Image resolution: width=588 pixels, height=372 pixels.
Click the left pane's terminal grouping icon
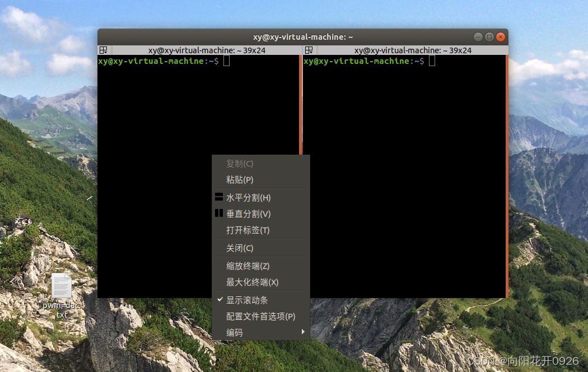tap(104, 50)
